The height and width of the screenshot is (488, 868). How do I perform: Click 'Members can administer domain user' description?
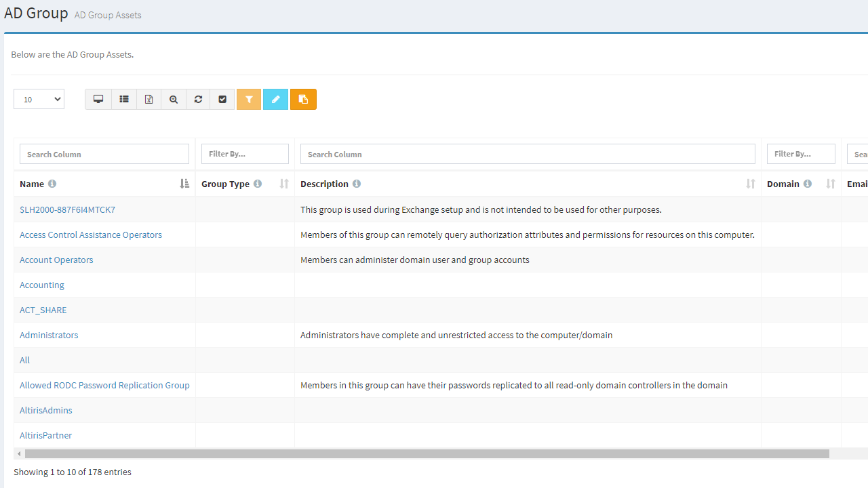pyautogui.click(x=415, y=260)
